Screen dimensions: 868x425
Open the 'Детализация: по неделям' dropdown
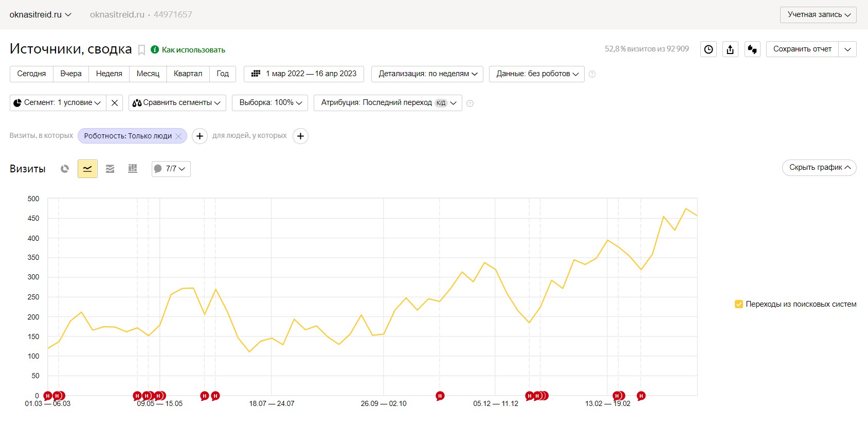(428, 74)
